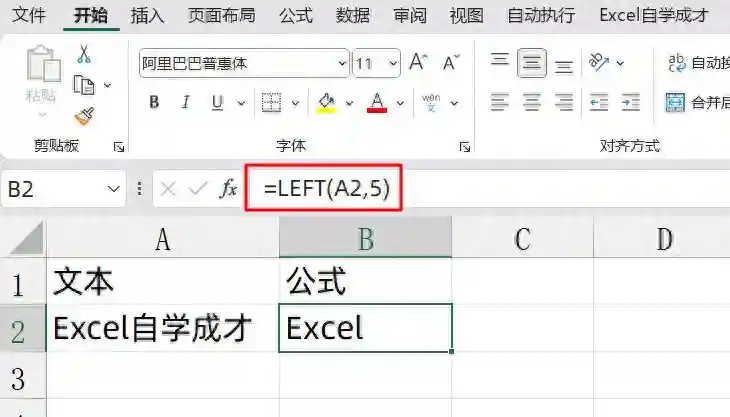Switch to the 插入 tab
The height and width of the screenshot is (417, 730).
pos(148,15)
